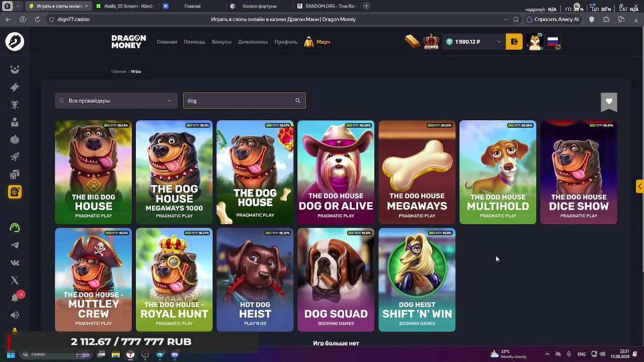This screenshot has height=362, width=644.
Task: Open the X (Twitter) link in sidebar
Action: [15, 280]
